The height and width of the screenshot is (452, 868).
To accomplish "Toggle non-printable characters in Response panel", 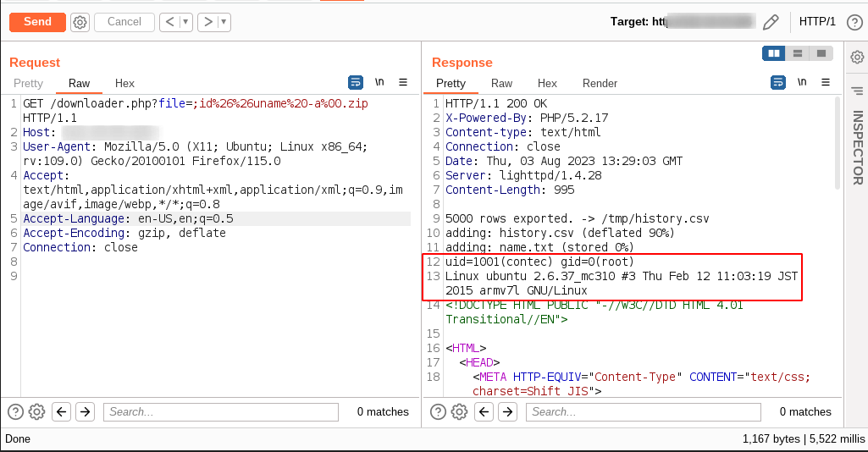I will coord(802,82).
